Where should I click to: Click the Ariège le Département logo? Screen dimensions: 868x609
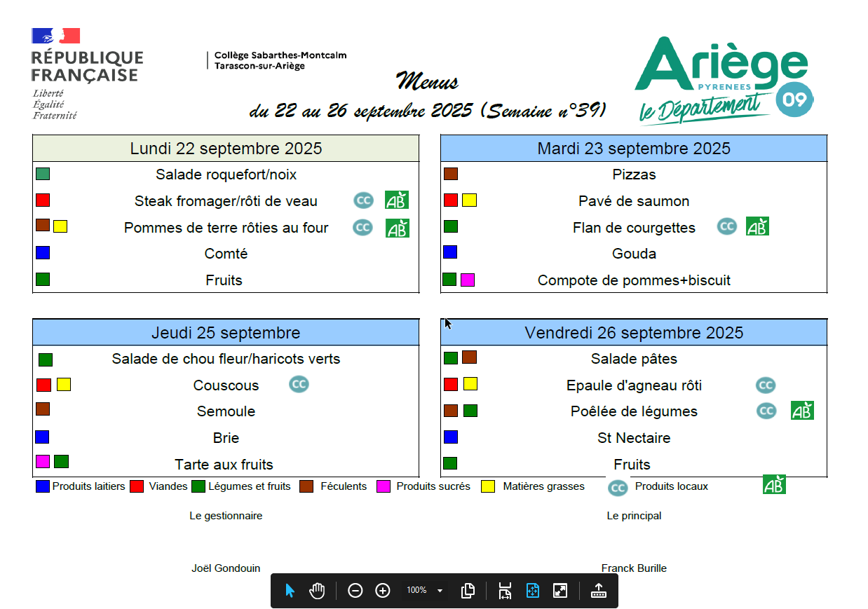pyautogui.click(x=725, y=81)
